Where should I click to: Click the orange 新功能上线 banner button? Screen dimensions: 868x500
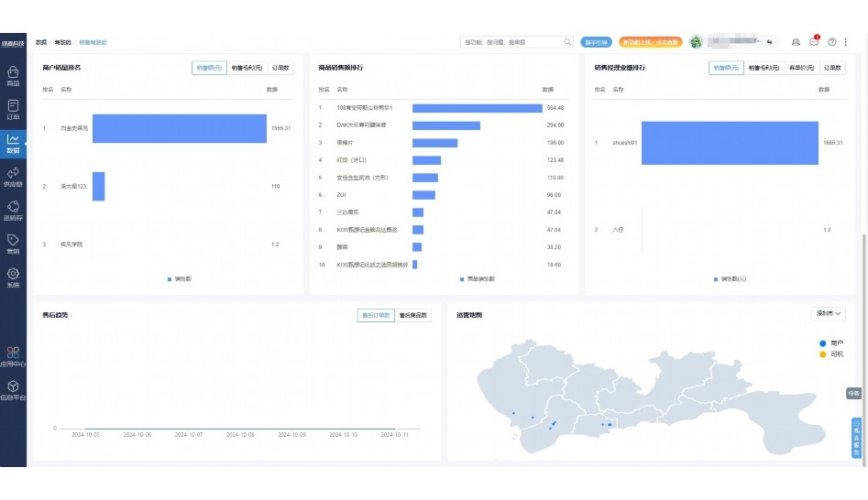coord(650,42)
